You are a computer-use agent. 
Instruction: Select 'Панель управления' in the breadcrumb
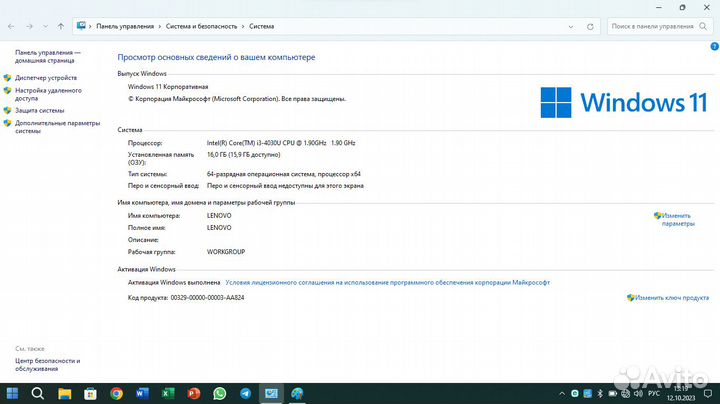pyautogui.click(x=125, y=27)
